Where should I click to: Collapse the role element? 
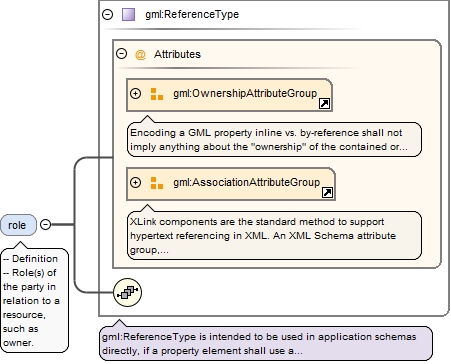click(45, 224)
